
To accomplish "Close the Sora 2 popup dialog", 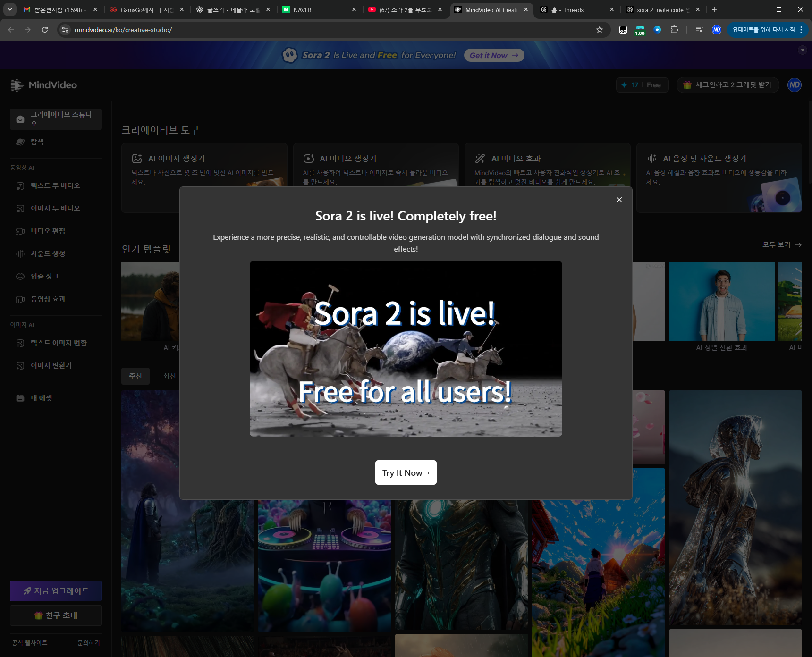I will tap(619, 200).
